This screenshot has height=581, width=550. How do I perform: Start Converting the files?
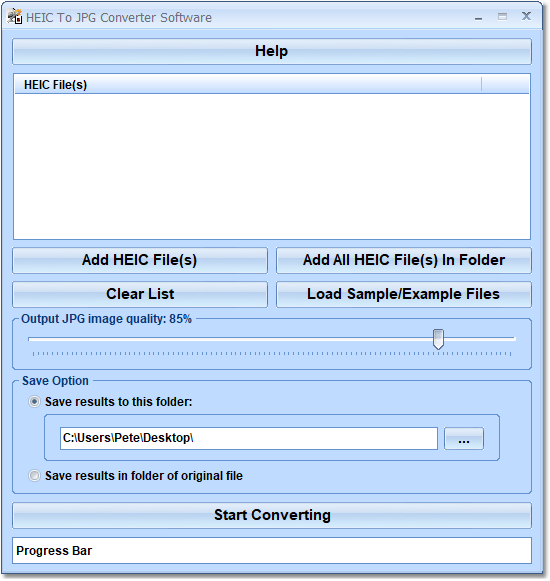[272, 515]
